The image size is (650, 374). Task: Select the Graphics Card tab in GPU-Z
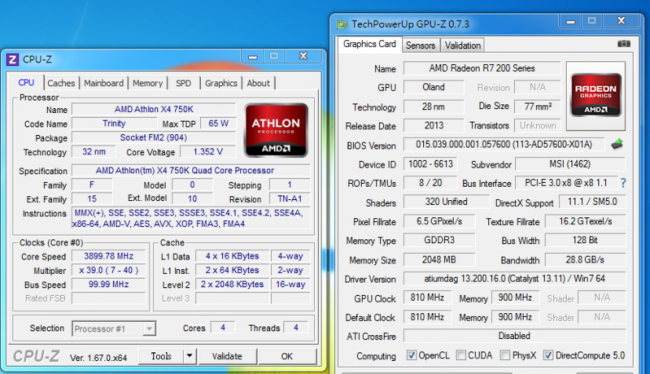click(369, 44)
